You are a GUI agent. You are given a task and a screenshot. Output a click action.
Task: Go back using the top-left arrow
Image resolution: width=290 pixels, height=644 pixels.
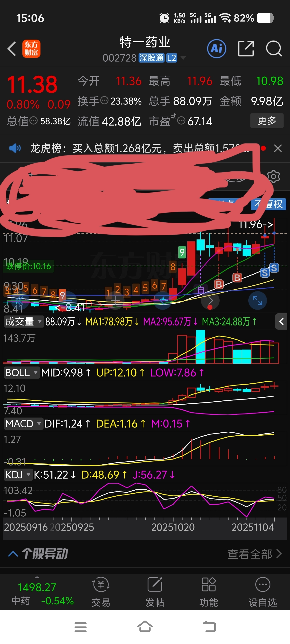click(12, 49)
